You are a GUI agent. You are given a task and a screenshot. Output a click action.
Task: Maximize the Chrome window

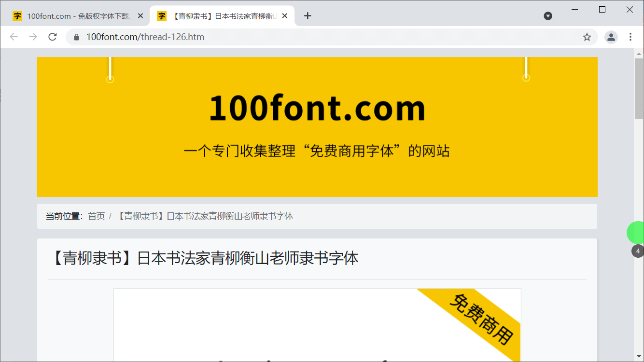coord(602,9)
